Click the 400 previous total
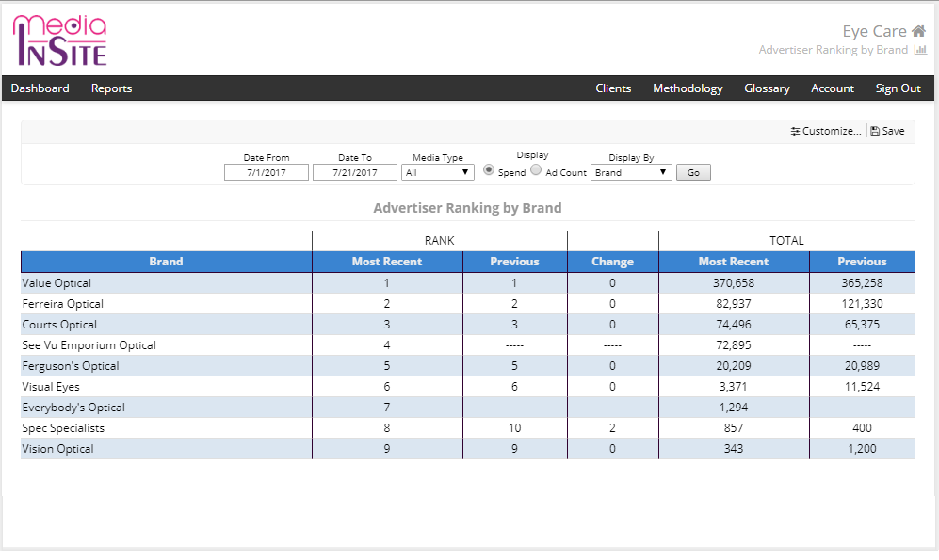Image resolution: width=939 pixels, height=560 pixels. click(863, 428)
